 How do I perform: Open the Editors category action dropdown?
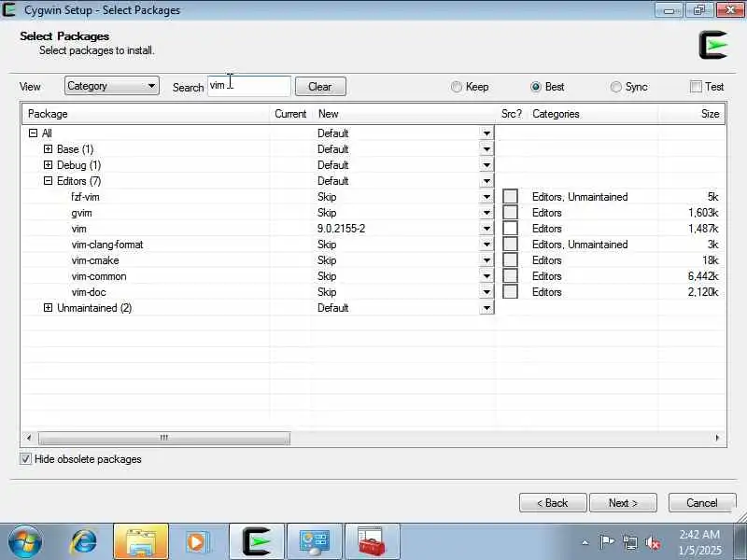pyautogui.click(x=486, y=181)
